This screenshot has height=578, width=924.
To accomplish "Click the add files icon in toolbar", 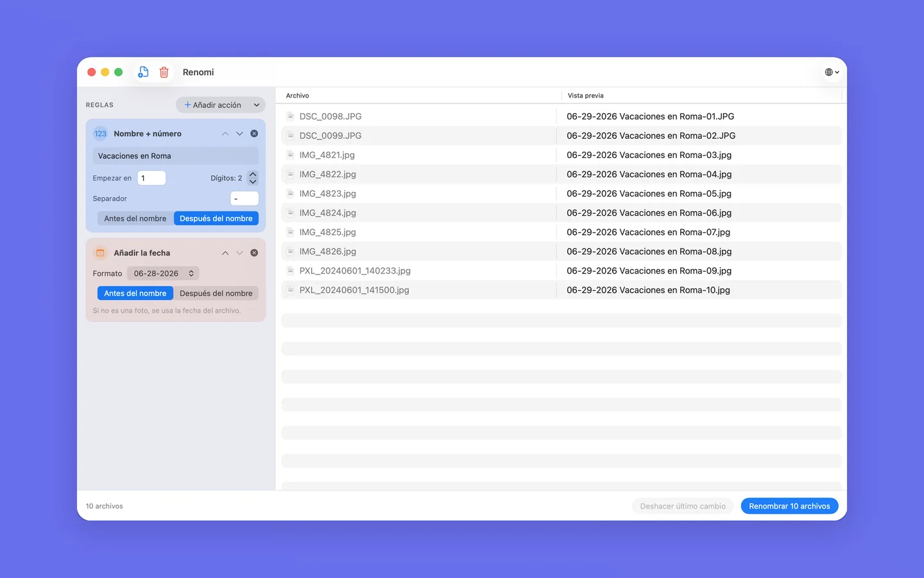I will click(143, 72).
